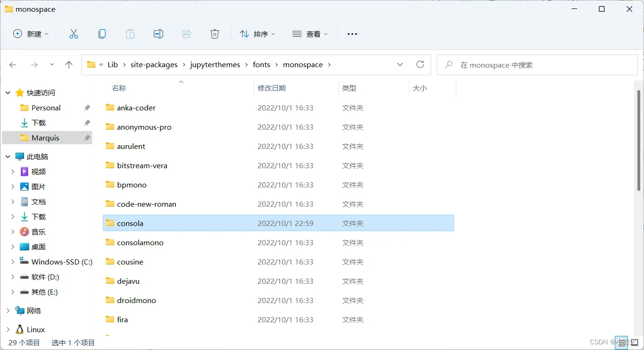The height and width of the screenshot is (350, 644).
Task: Expand the 软件 (D:) drive node
Action: pyautogui.click(x=13, y=277)
